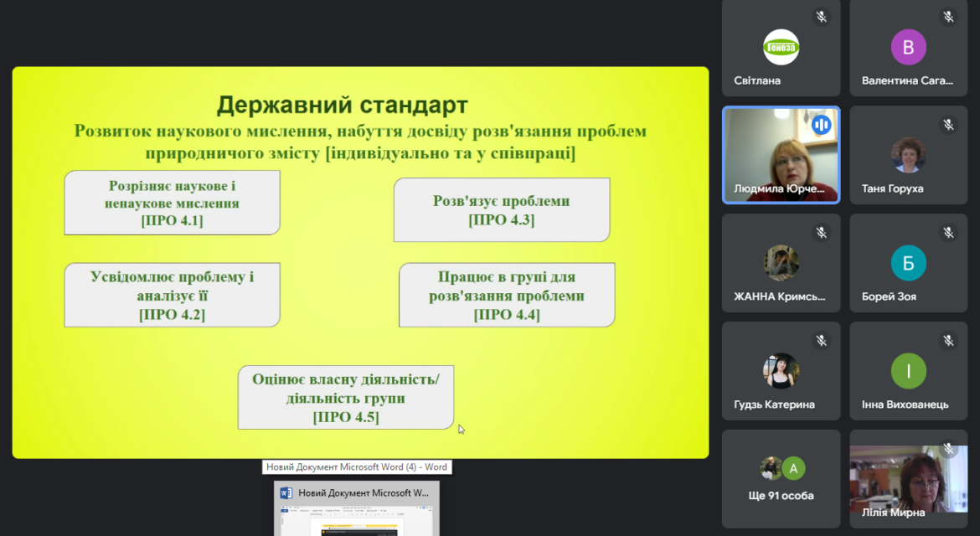Click the green І avatar of Інна Вихованець

[x=908, y=371]
